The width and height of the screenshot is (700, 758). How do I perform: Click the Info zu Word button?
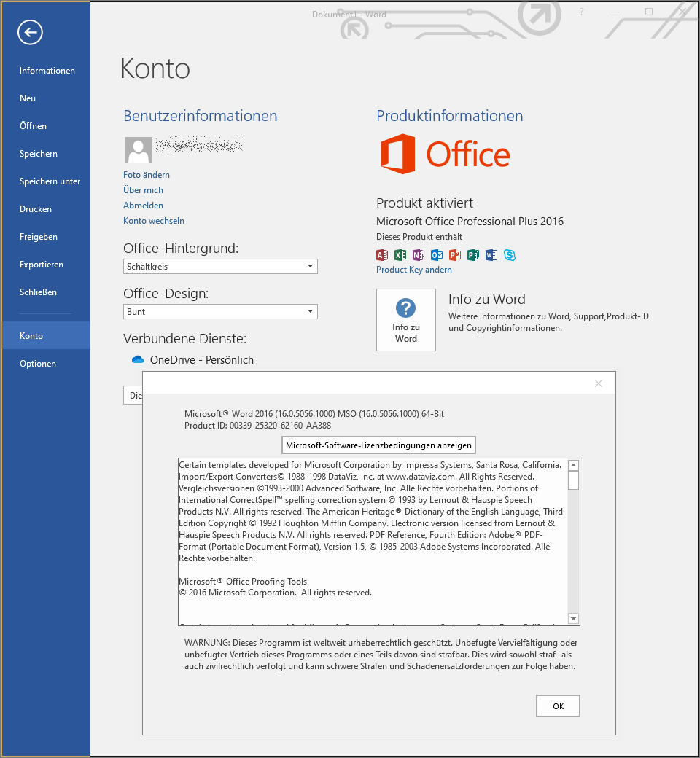[x=406, y=320]
